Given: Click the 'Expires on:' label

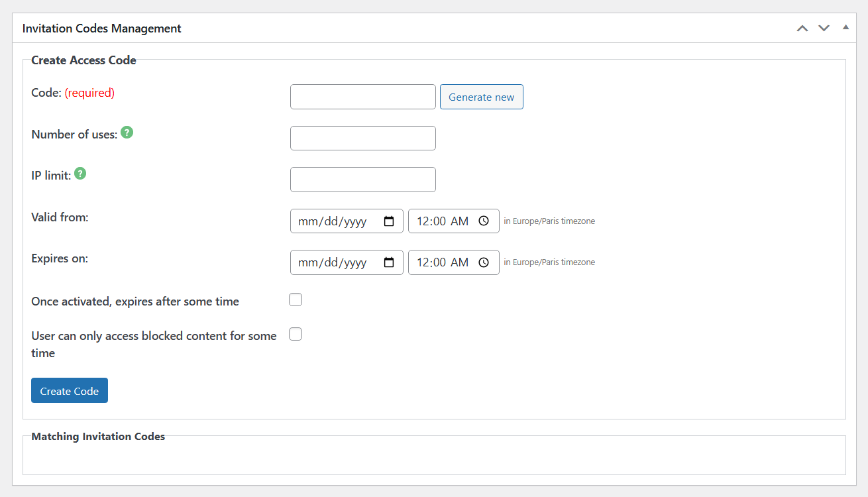Looking at the screenshot, I should coord(60,258).
